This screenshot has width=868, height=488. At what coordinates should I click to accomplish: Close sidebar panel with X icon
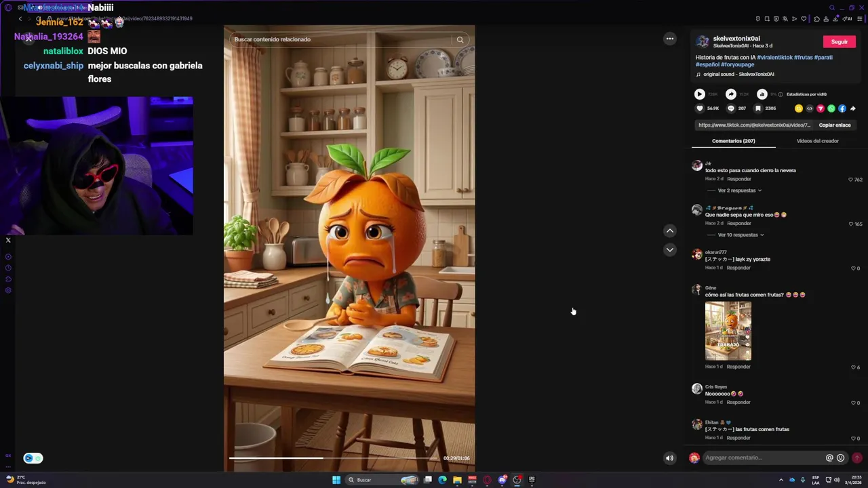pos(8,240)
